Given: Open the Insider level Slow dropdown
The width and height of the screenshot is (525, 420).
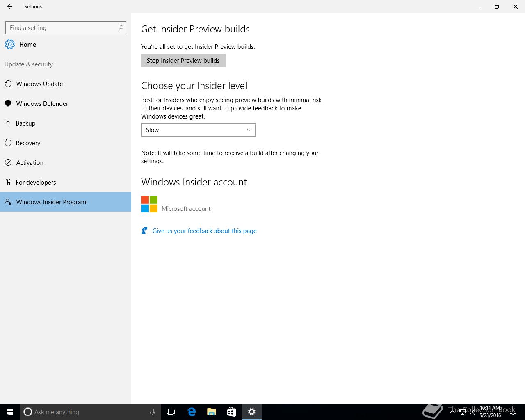Looking at the screenshot, I should pyautogui.click(x=199, y=130).
